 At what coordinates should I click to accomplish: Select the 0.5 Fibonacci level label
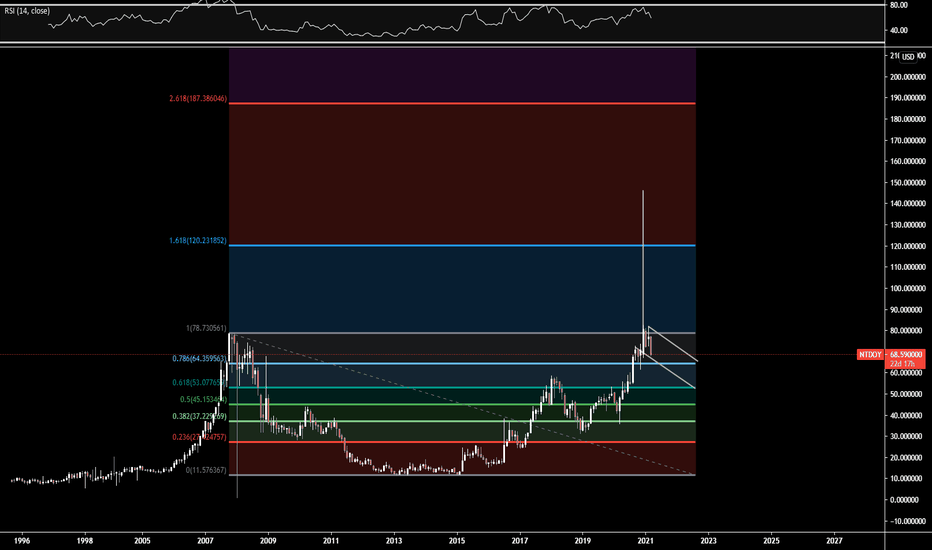click(x=203, y=400)
